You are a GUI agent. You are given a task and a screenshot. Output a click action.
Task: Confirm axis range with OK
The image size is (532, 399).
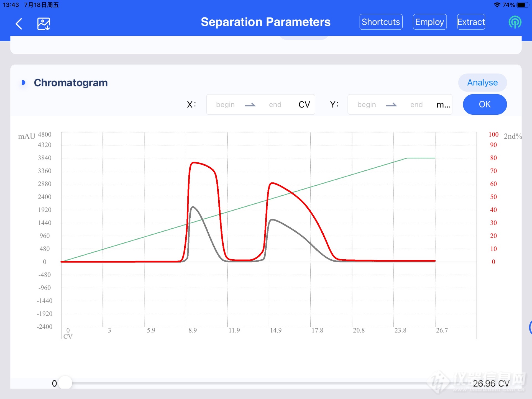click(x=485, y=104)
